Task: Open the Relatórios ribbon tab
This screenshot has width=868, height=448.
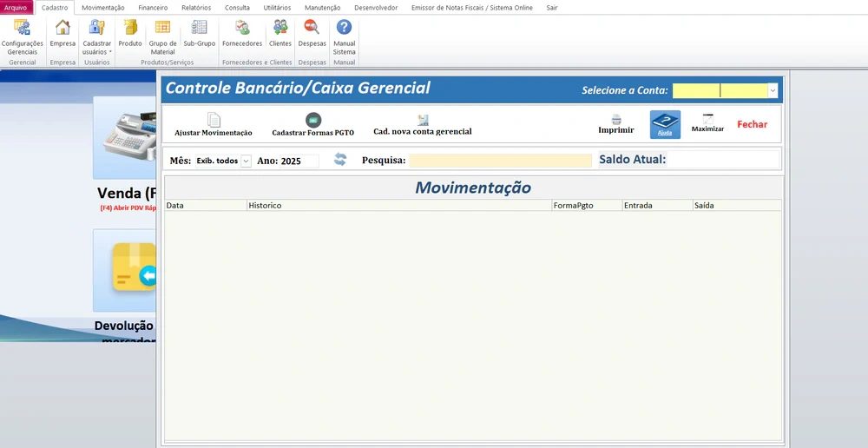Action: (196, 7)
